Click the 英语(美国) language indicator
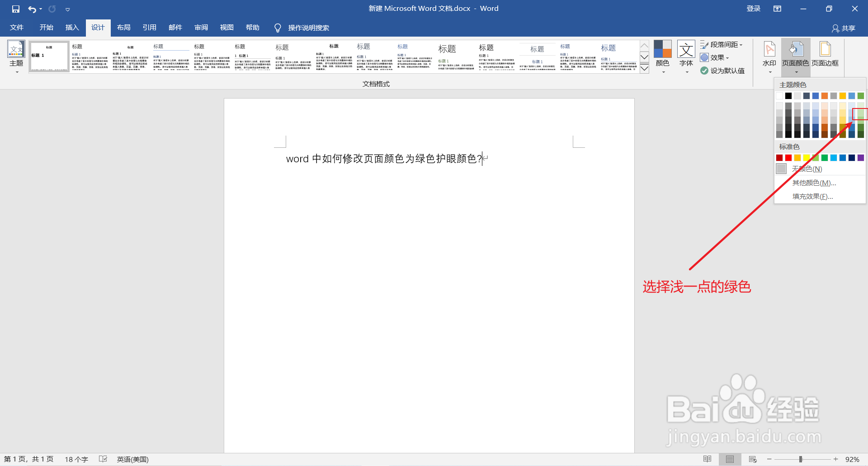This screenshot has height=466, width=868. click(x=132, y=459)
